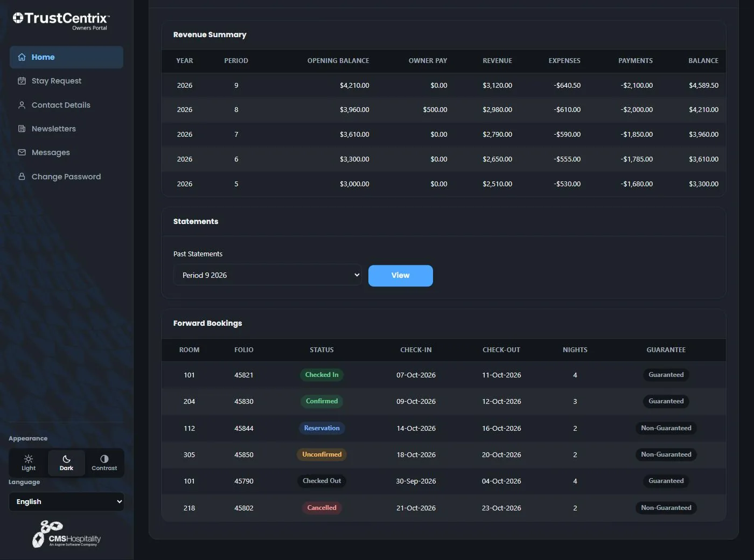Click the TrustCentrix logo

[61, 20]
